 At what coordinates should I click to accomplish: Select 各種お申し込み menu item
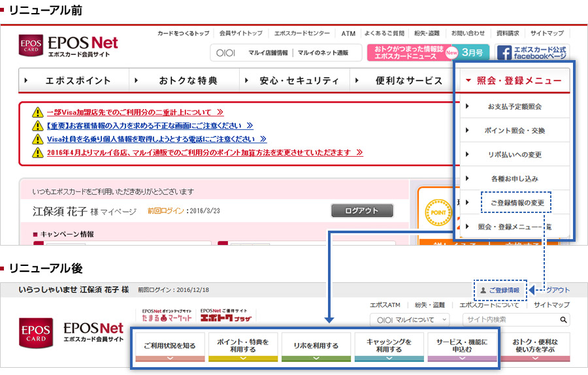[515, 178]
